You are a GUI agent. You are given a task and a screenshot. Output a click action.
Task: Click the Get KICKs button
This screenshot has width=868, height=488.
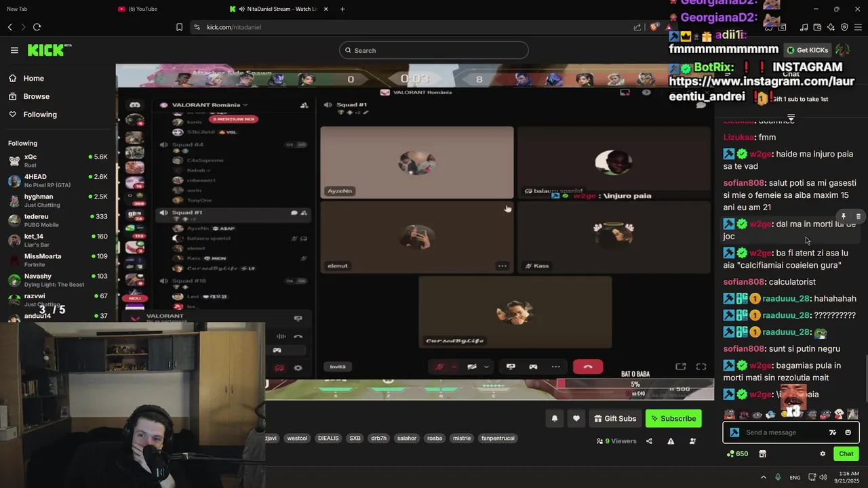pos(808,50)
